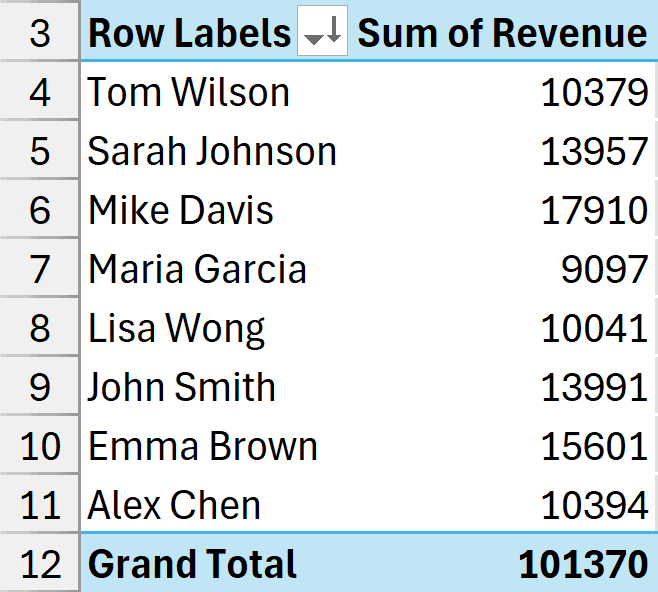
Task: Select the Alex Chen cell
Action: tap(216, 505)
